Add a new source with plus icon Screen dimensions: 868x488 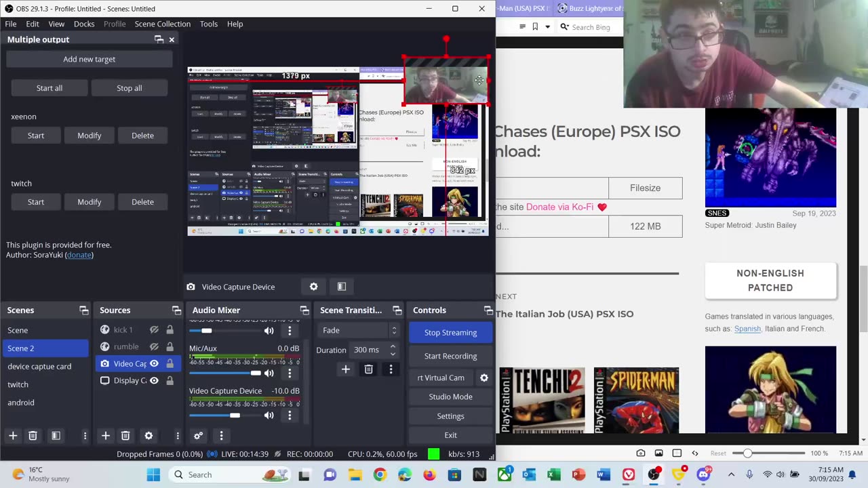tap(106, 436)
